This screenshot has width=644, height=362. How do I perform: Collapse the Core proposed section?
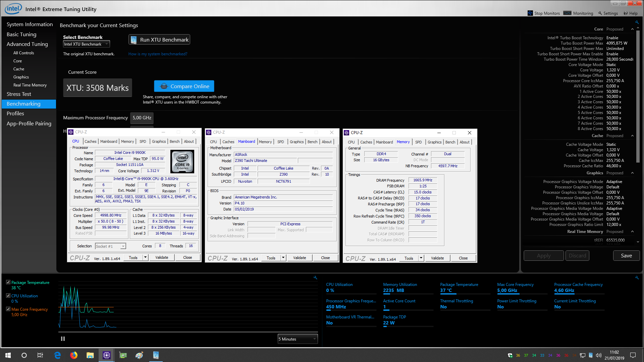[x=632, y=29]
